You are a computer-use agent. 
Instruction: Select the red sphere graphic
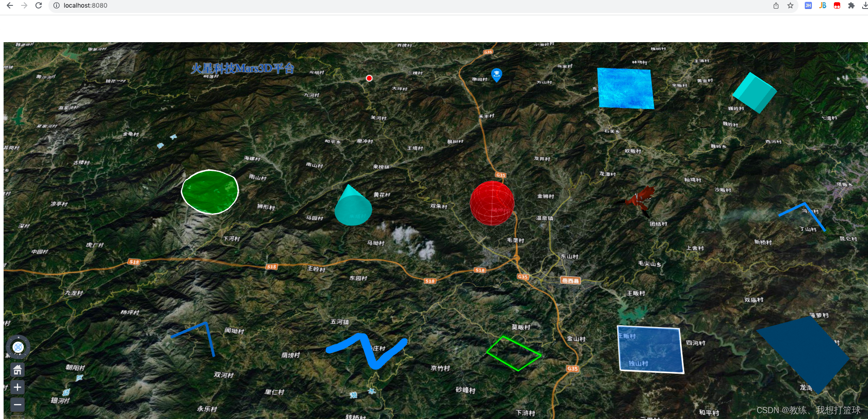click(x=492, y=203)
